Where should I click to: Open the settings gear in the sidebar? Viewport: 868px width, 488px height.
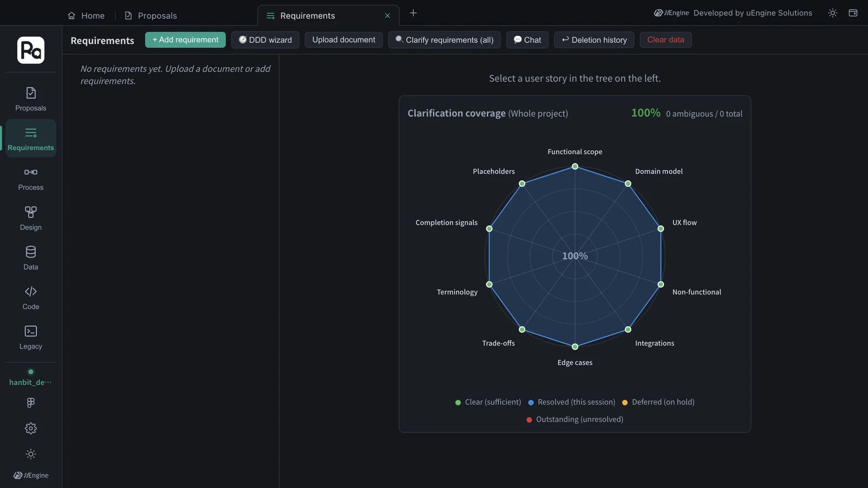click(x=31, y=428)
